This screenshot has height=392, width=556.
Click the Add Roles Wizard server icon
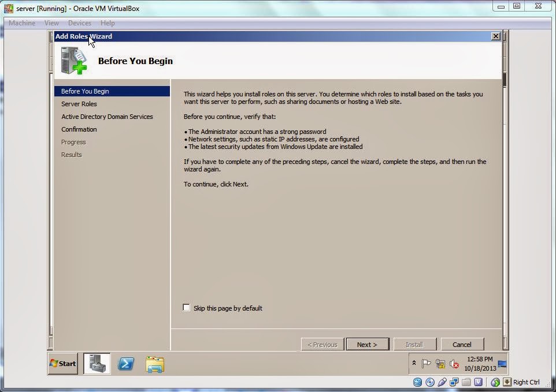pos(74,61)
